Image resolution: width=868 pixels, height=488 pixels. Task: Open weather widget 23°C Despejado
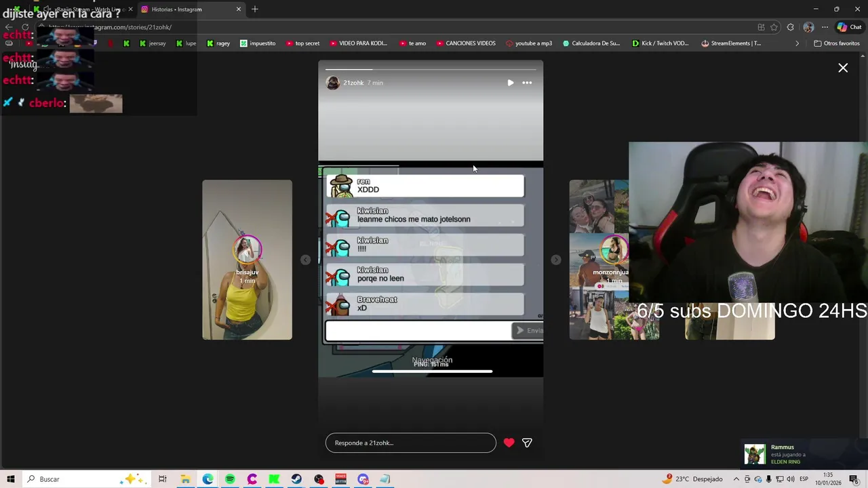693,479
